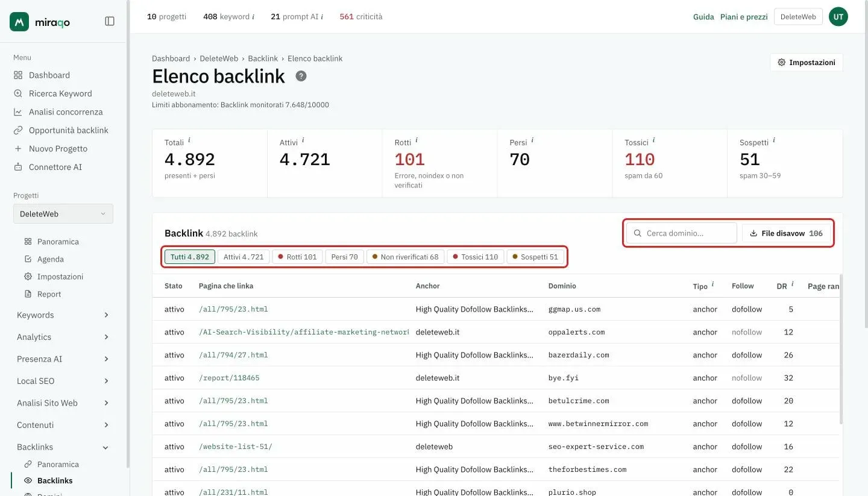This screenshot has width=868, height=496.
Task: Filter by Sospetti 51
Action: [x=535, y=257]
